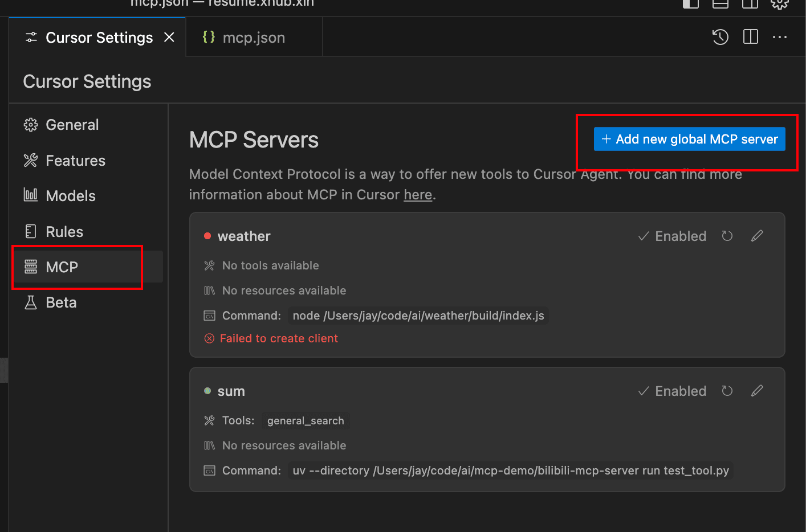Open the General settings section
This screenshot has width=806, height=532.
[72, 125]
